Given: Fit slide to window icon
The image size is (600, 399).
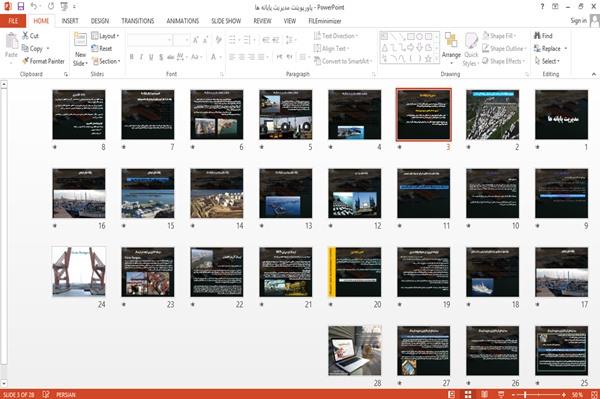Looking at the screenshot, I should pyautogui.click(x=594, y=394).
